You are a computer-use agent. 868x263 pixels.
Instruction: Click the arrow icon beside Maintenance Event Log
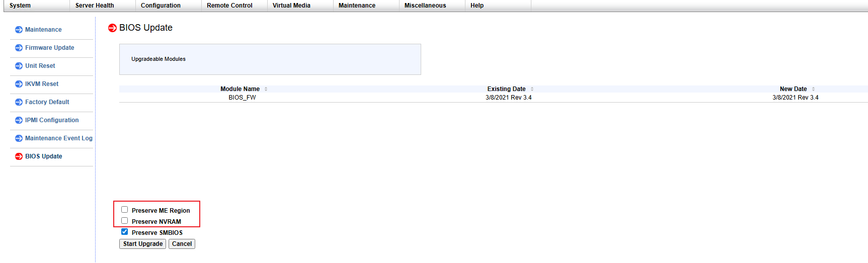point(19,138)
